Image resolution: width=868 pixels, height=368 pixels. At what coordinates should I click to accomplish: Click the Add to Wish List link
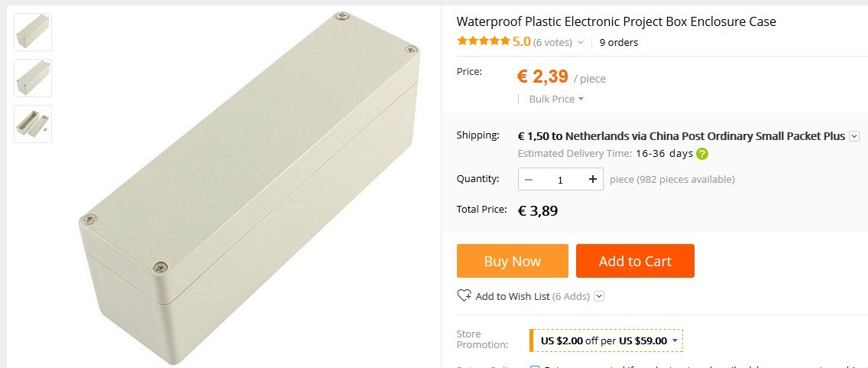point(512,296)
